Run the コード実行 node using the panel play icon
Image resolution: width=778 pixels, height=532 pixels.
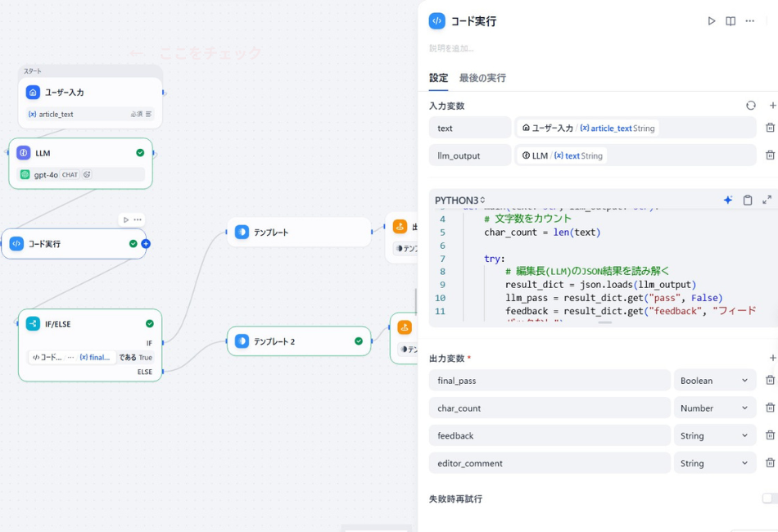coord(712,20)
